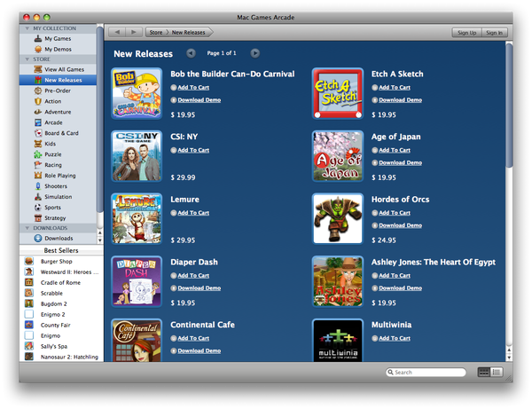Open the Hordes of Orcs thumbnail
Screen dimensions: 532x409
click(x=338, y=218)
